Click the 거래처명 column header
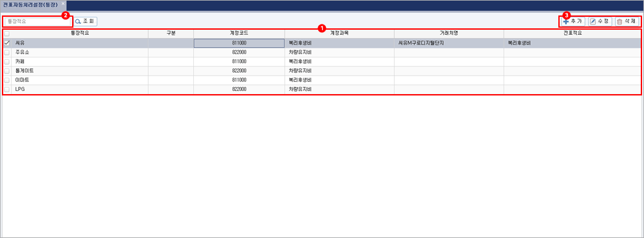 [449, 34]
